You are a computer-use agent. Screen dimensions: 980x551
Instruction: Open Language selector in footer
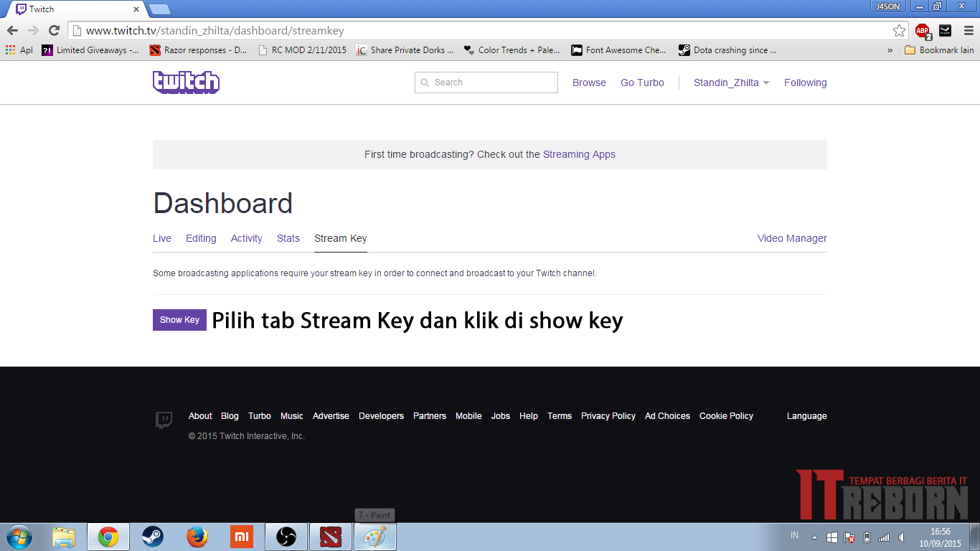click(x=807, y=416)
